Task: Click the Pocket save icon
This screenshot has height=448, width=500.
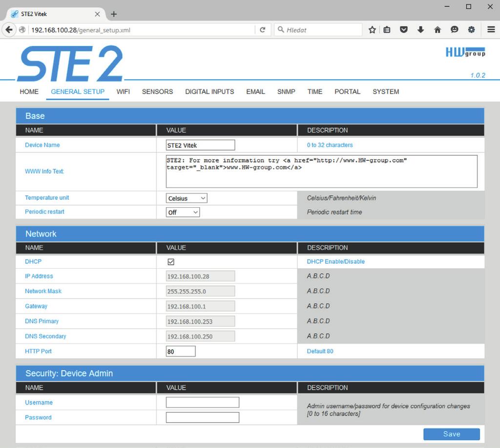Action: click(x=404, y=30)
